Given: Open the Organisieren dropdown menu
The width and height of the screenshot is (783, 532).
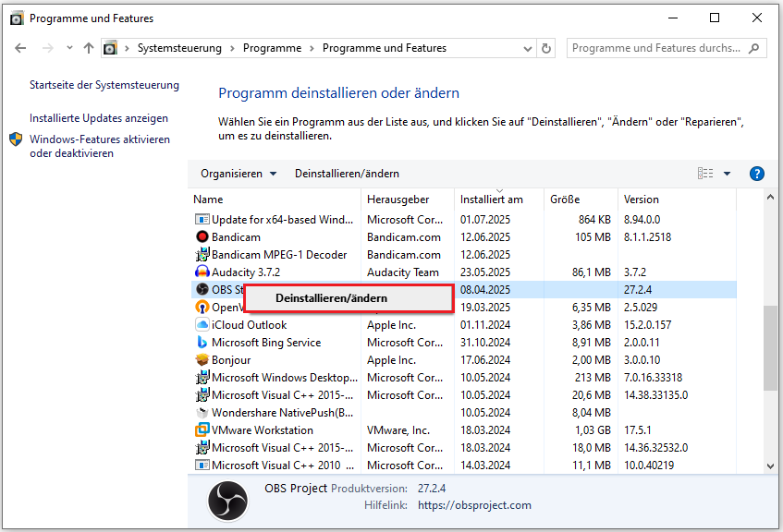Looking at the screenshot, I should pos(239,174).
